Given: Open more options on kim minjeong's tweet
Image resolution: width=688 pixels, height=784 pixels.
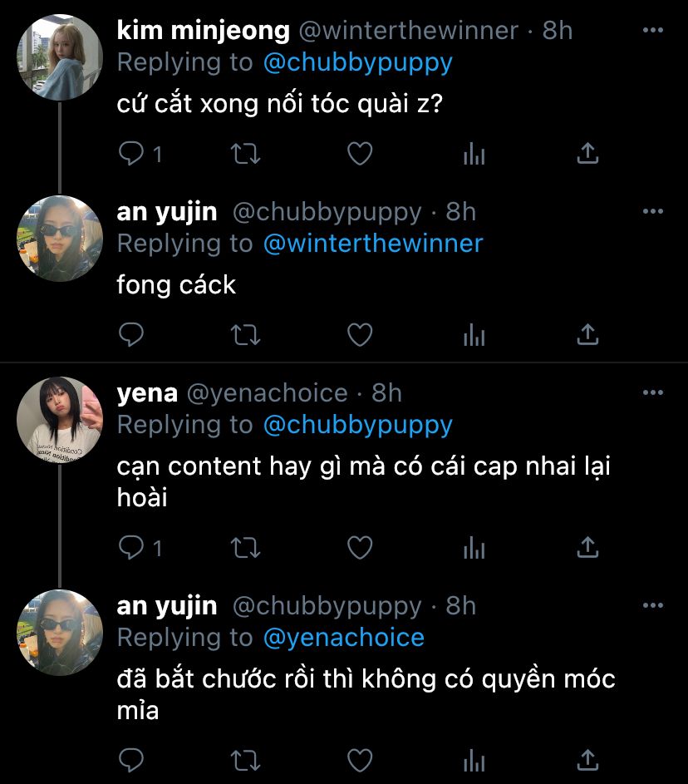Looking at the screenshot, I should [654, 31].
